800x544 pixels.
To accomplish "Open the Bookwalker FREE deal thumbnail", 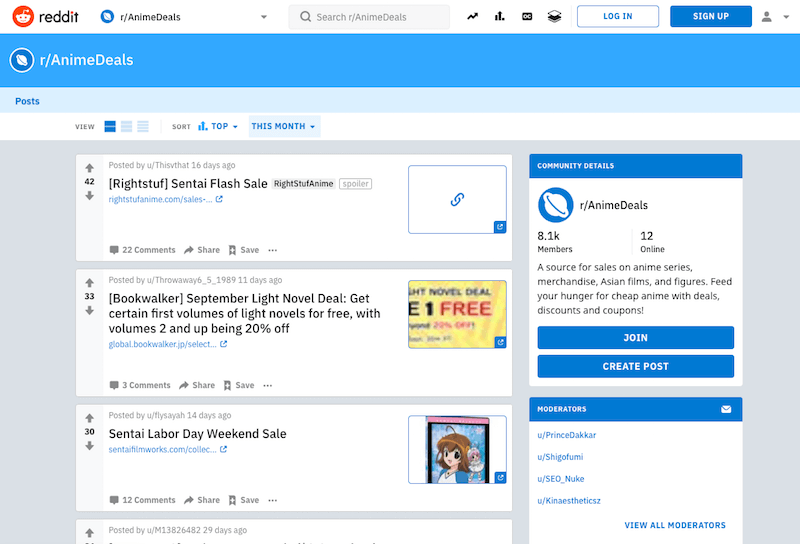I will pyautogui.click(x=457, y=314).
